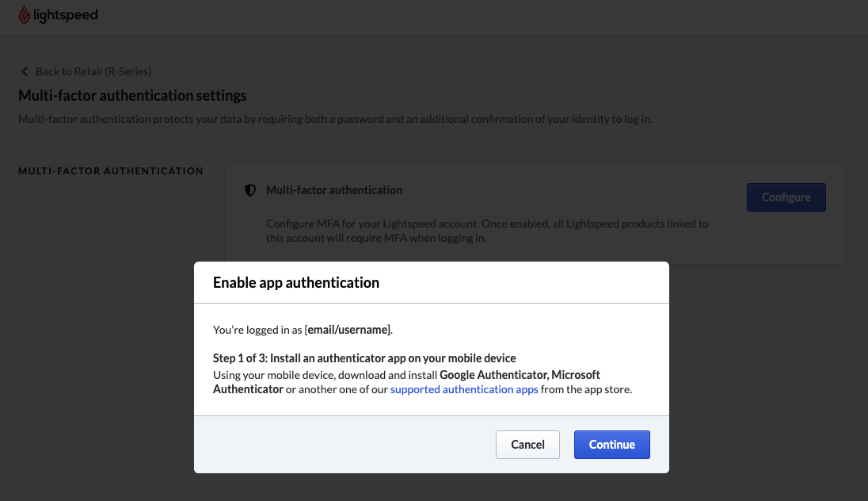Cancel the app authentication dialog
This screenshot has height=501, width=868.
tap(527, 445)
